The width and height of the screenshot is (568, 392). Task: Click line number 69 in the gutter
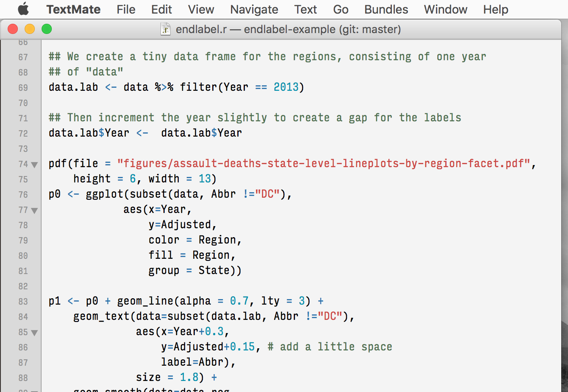click(23, 88)
